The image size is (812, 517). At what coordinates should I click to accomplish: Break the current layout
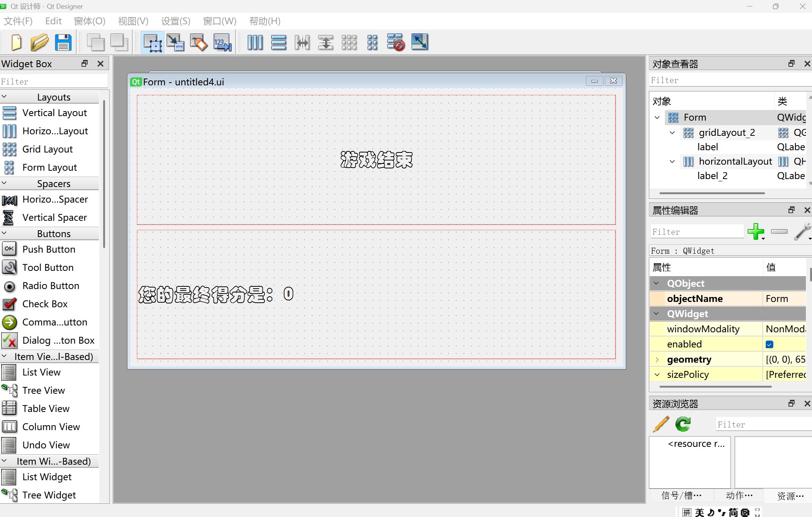(396, 42)
